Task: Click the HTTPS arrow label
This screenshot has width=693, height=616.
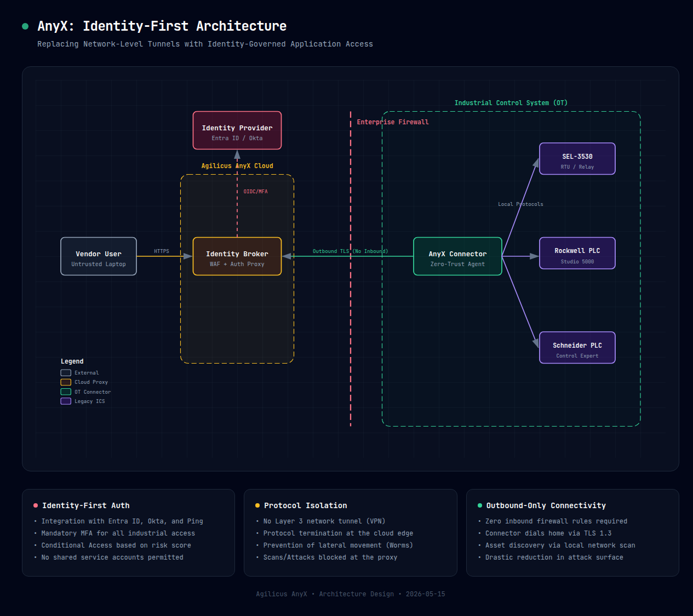Action: click(x=162, y=251)
